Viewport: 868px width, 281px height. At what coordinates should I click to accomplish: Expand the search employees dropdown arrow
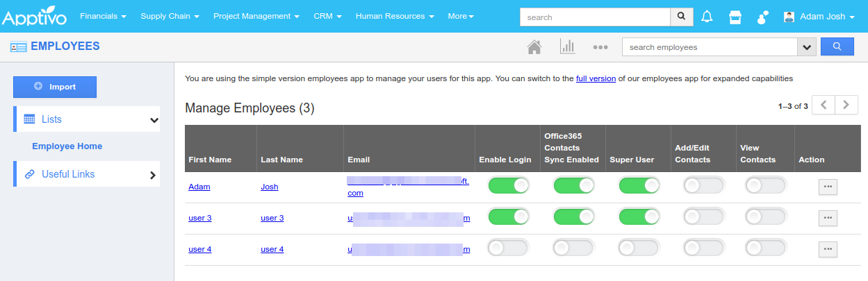pyautogui.click(x=806, y=47)
